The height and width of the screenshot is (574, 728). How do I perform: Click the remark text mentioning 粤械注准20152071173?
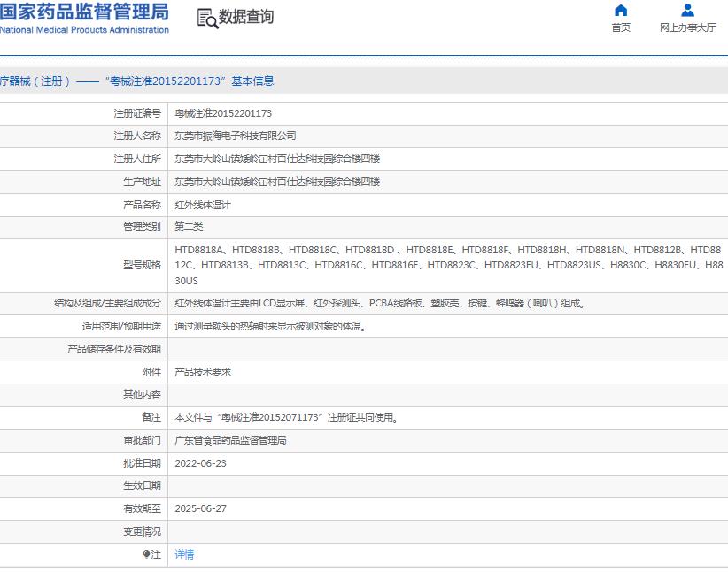[x=287, y=417]
